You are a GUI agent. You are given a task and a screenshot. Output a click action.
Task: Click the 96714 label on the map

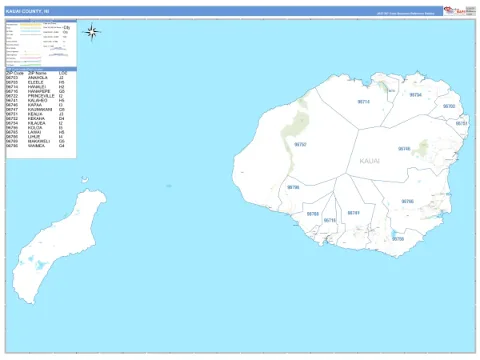(x=363, y=102)
